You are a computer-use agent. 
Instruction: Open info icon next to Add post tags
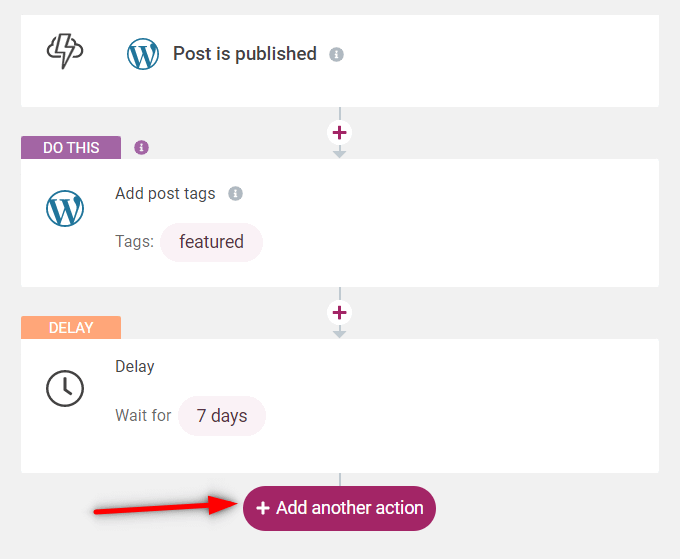(235, 193)
